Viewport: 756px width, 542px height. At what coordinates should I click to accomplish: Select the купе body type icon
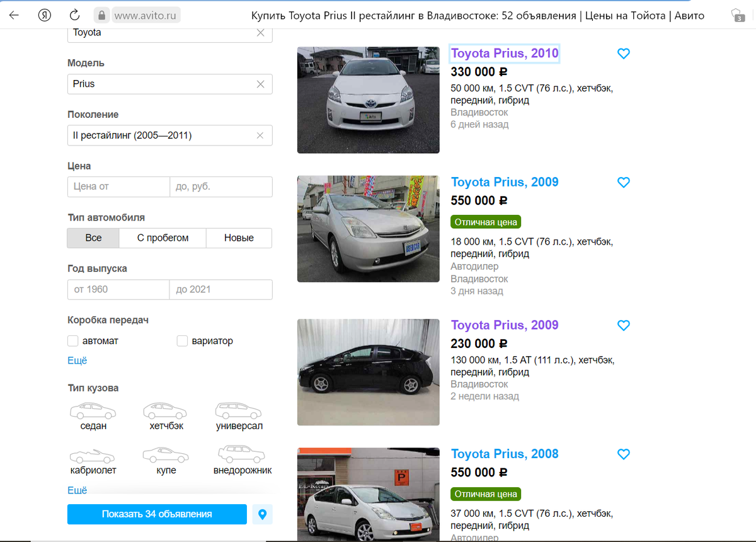[x=166, y=461]
